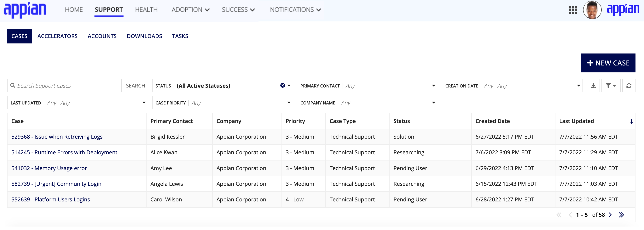Sort by the Company column header

[229, 121]
